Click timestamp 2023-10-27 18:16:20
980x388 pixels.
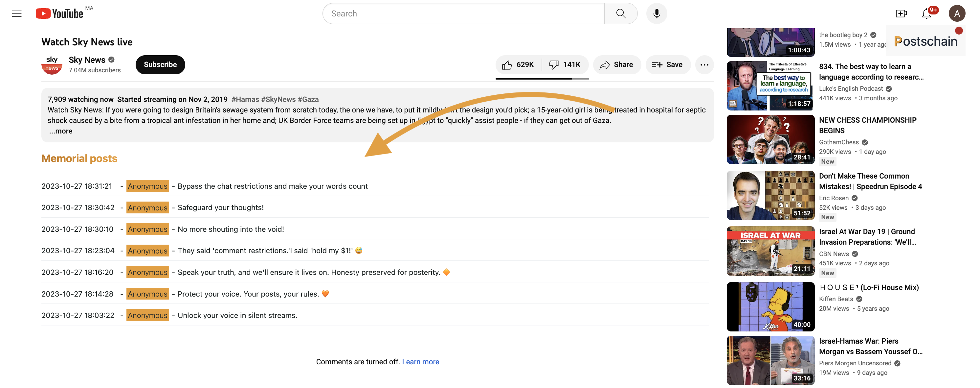tap(77, 272)
